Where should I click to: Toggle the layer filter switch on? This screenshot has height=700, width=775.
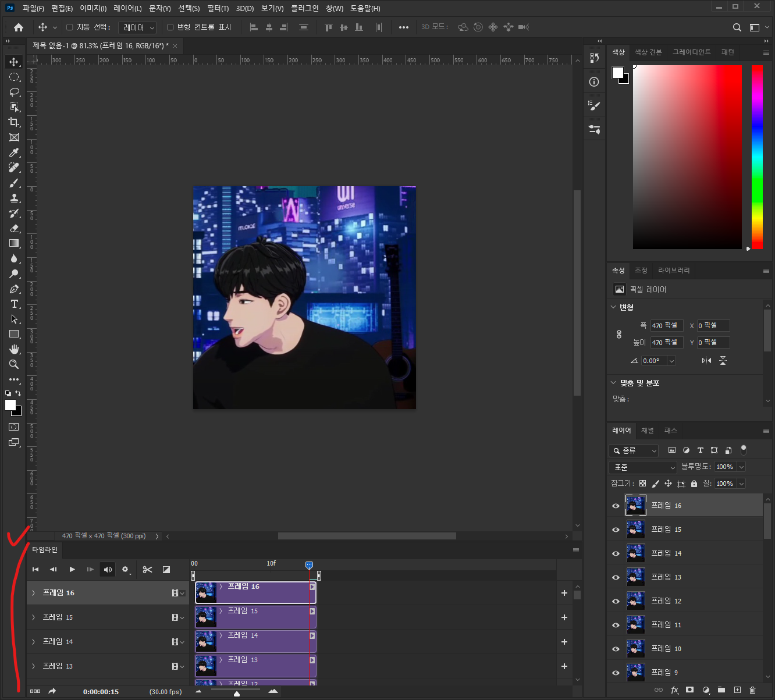click(744, 450)
